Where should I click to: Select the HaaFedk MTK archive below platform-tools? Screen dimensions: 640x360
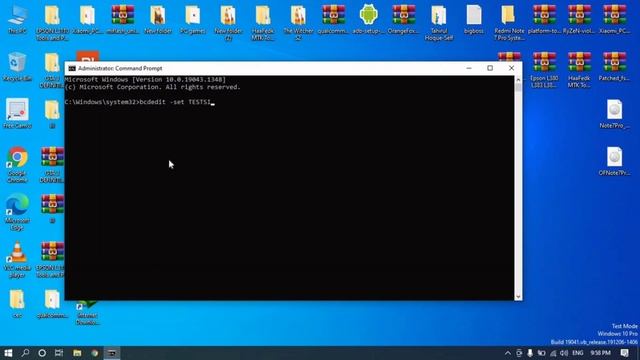click(579, 70)
